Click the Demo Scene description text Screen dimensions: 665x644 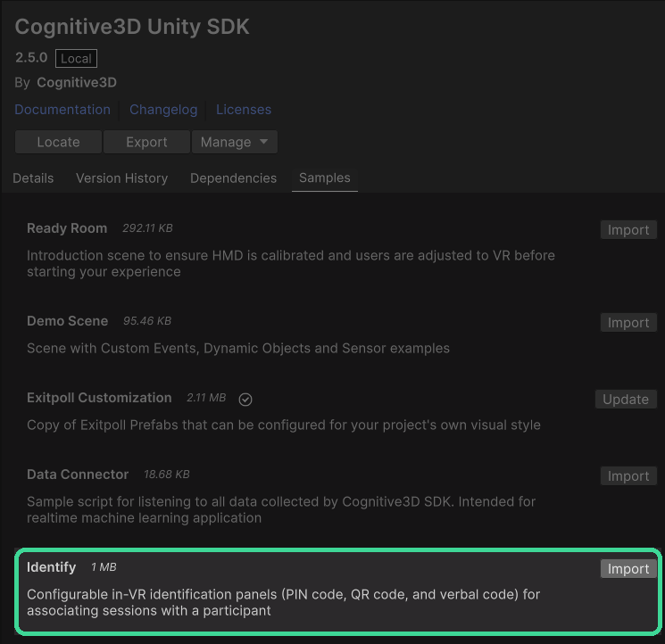click(238, 348)
